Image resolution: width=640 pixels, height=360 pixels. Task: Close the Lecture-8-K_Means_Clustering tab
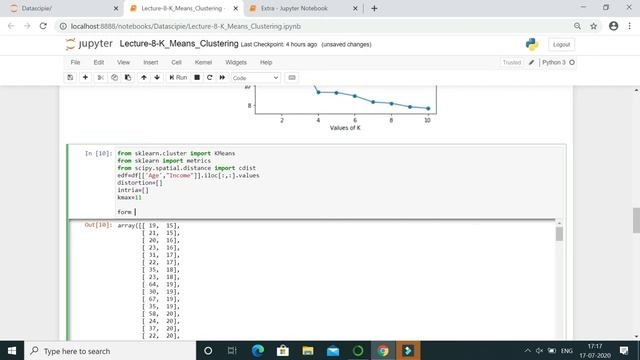click(x=236, y=8)
